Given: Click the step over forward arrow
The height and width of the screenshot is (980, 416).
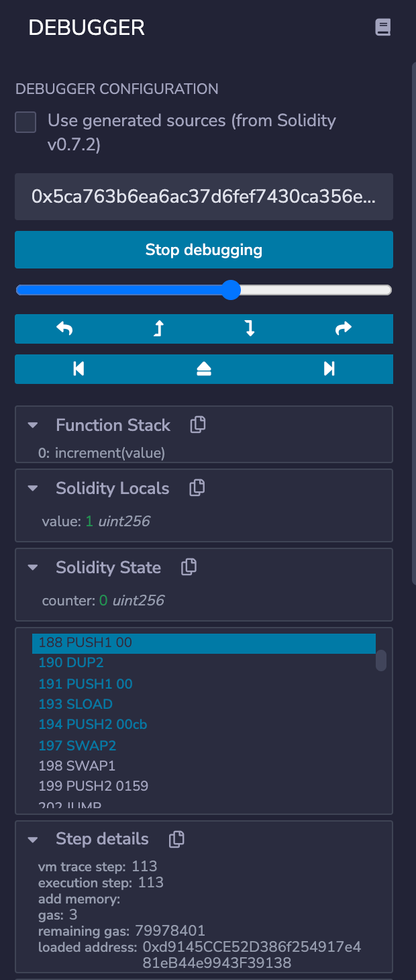Looking at the screenshot, I should click(x=343, y=329).
